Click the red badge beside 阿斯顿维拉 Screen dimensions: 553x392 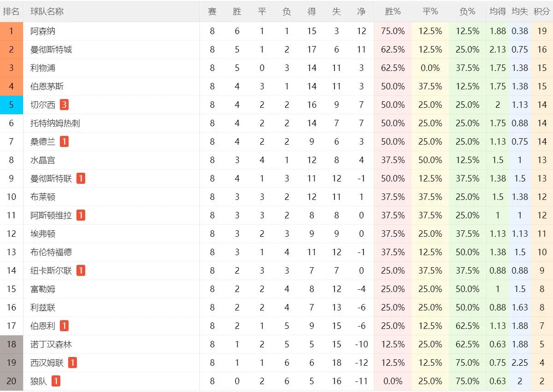tap(81, 215)
